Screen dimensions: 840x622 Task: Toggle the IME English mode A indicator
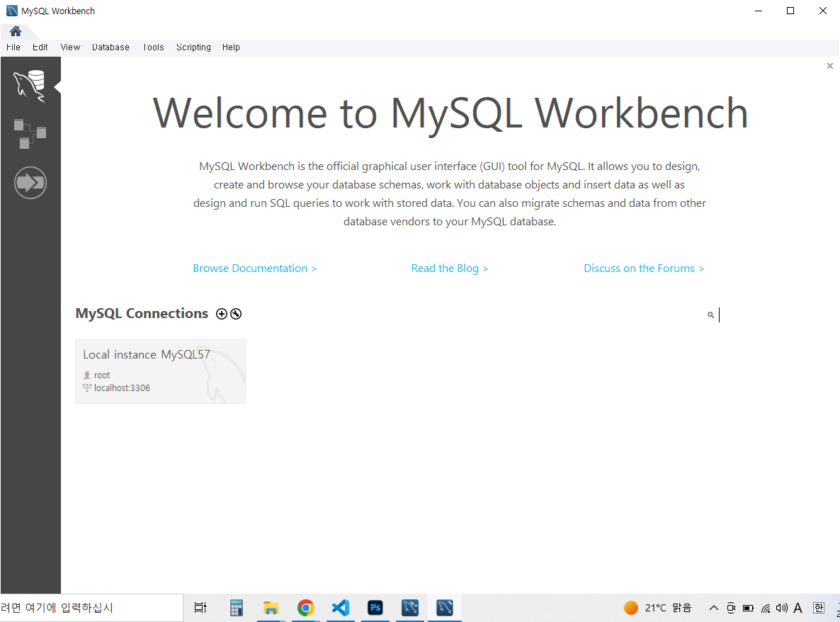click(798, 608)
